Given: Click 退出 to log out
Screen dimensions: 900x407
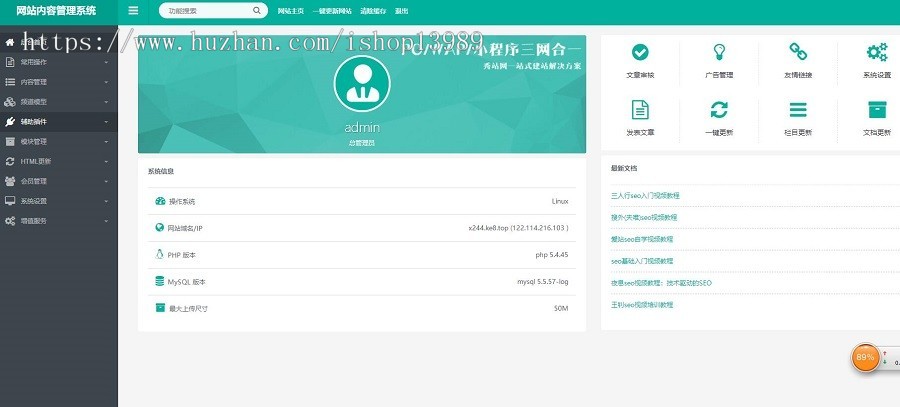Looking at the screenshot, I should 401,11.
